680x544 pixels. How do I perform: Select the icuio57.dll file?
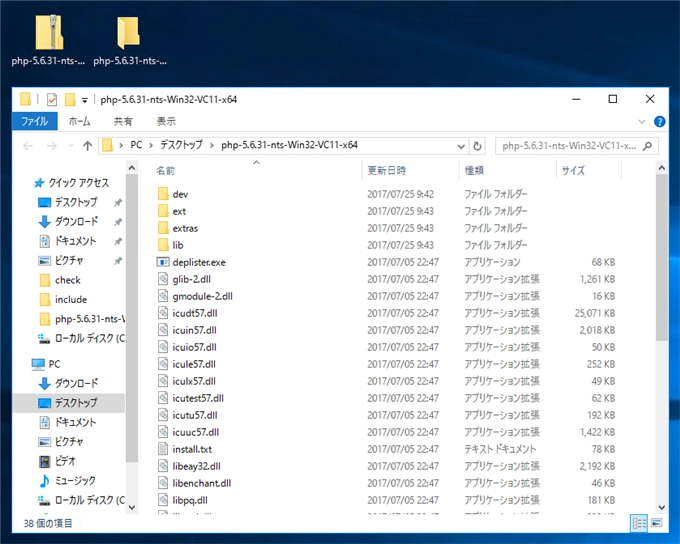point(187,347)
